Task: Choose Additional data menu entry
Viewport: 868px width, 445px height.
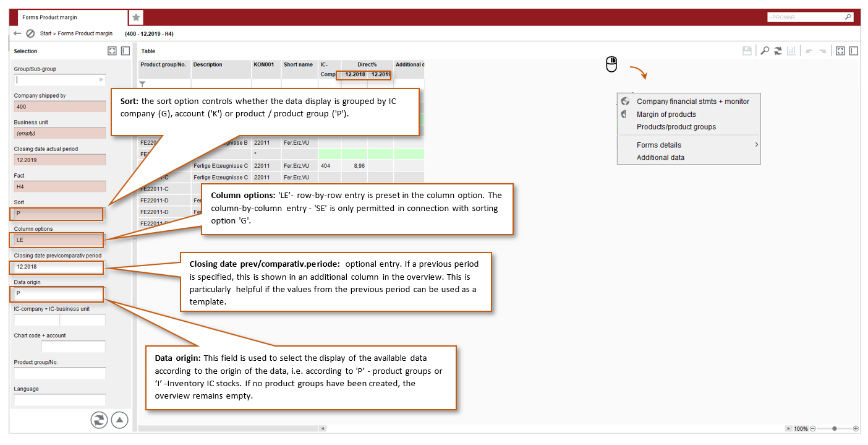Action: point(660,157)
